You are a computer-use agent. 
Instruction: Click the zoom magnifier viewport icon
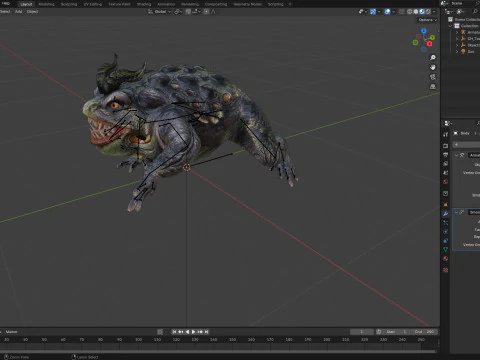tap(433, 58)
